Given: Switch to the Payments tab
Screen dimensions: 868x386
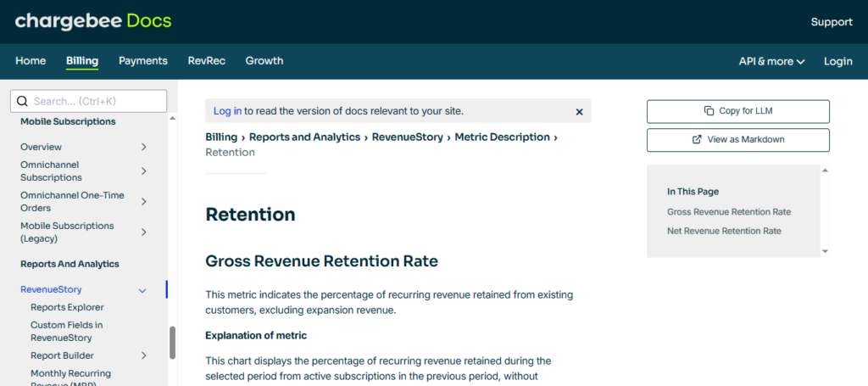Looking at the screenshot, I should [x=143, y=61].
